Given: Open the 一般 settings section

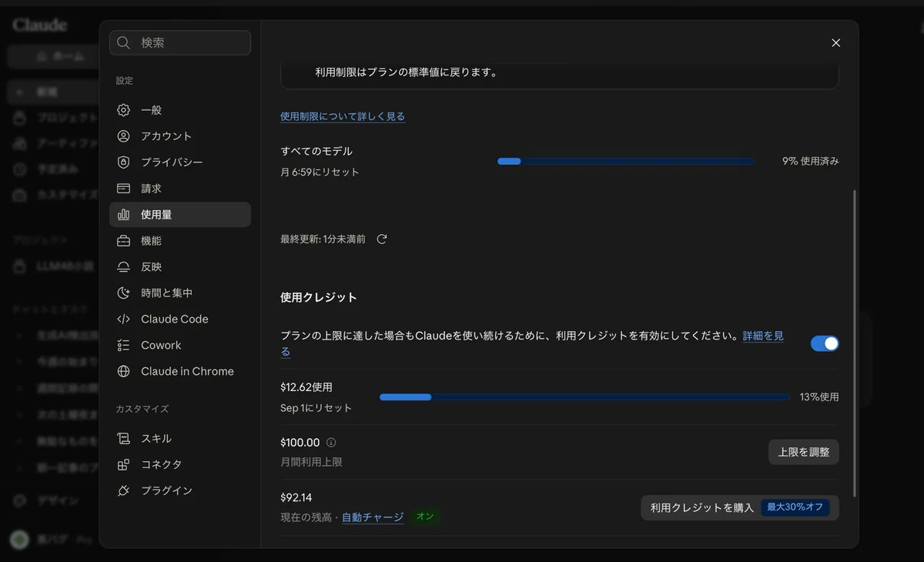Looking at the screenshot, I should [x=180, y=110].
